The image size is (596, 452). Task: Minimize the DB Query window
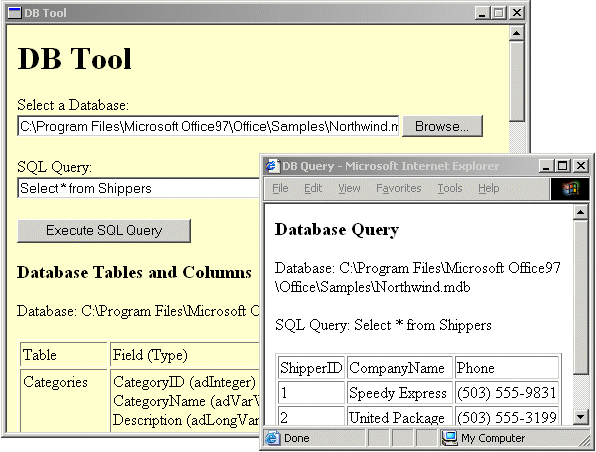tap(545, 166)
